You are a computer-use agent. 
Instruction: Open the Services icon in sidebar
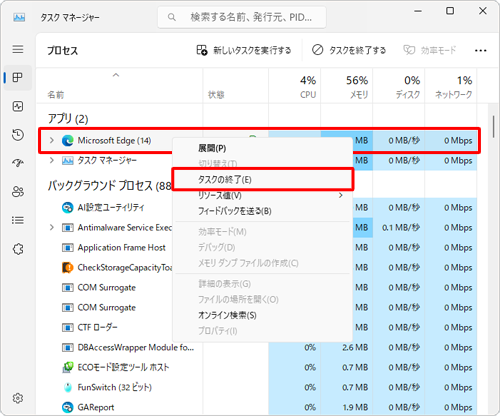coord(18,249)
